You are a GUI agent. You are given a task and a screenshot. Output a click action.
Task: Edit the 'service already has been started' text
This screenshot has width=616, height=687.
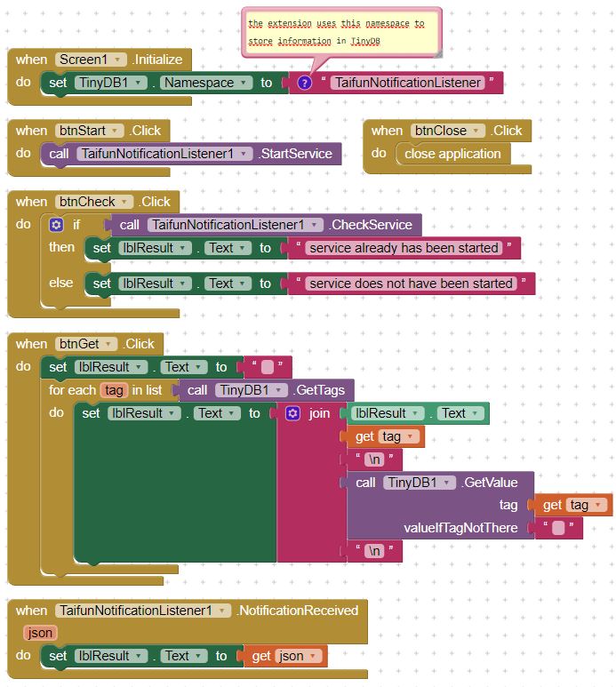coord(404,248)
